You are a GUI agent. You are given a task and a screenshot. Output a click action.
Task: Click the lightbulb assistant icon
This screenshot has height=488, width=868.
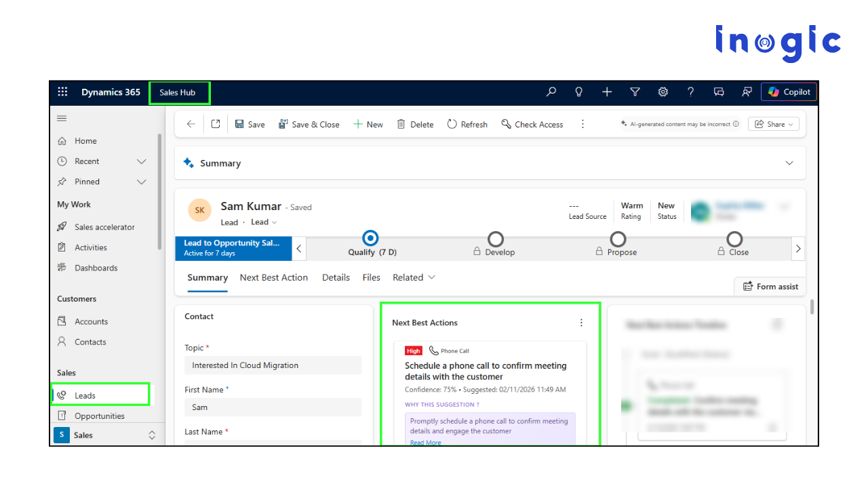coord(579,92)
